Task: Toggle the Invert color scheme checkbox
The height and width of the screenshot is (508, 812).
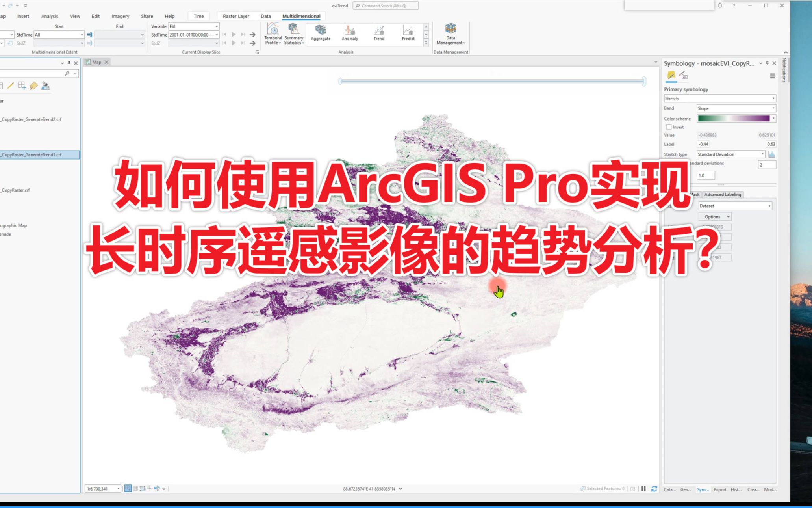Action: pos(669,127)
